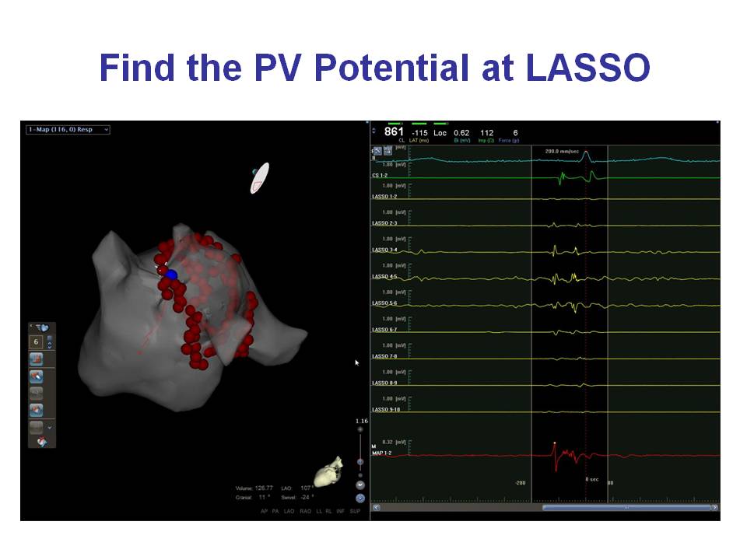
Task: Select the LASSO 4-5 channel label
Action: point(385,276)
